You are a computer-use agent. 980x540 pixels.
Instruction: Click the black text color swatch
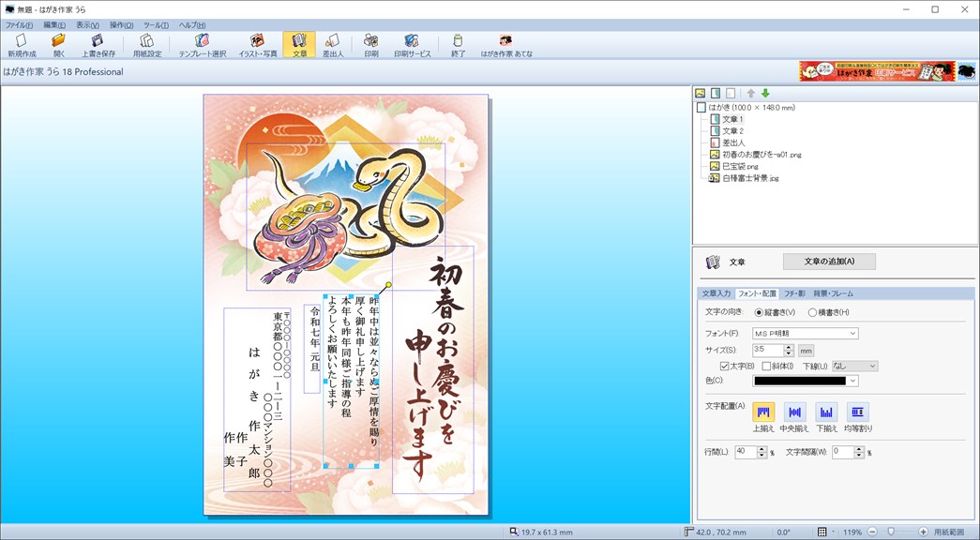click(x=800, y=381)
